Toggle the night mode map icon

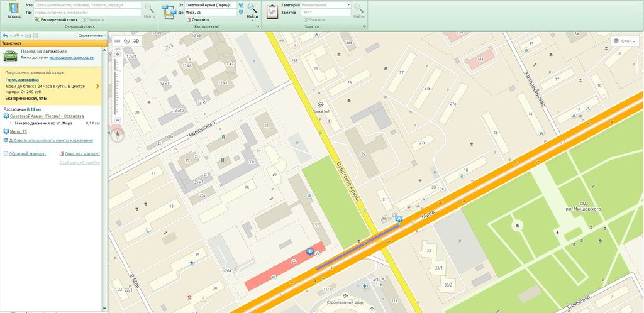point(126,40)
